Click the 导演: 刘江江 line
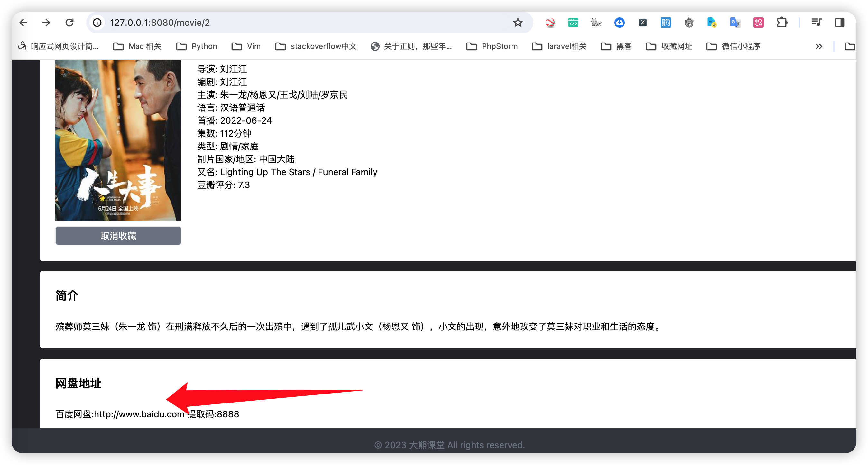 point(222,69)
